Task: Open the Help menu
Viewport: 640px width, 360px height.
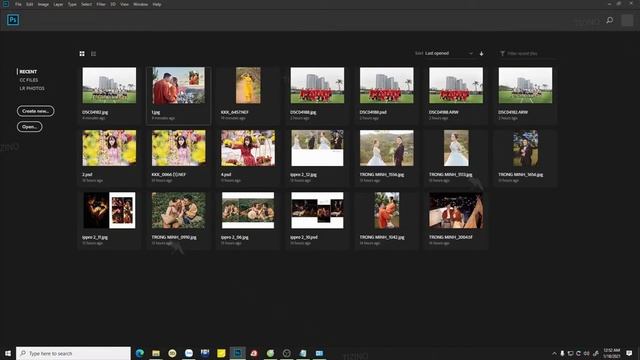Action: point(157,4)
